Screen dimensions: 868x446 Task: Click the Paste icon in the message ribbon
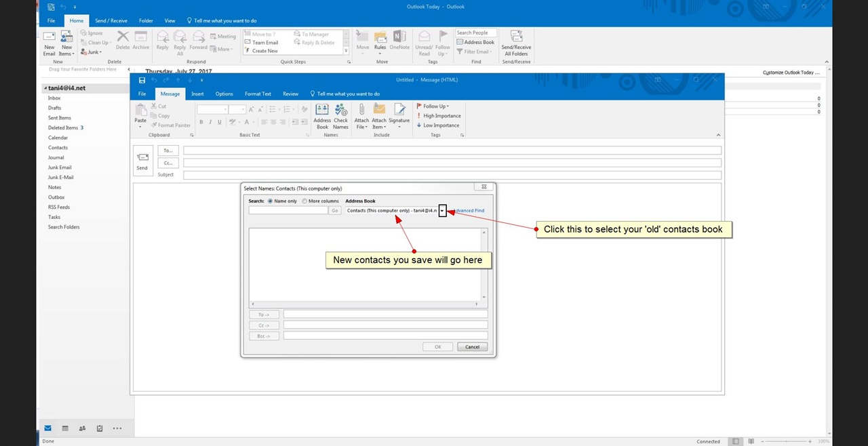(x=140, y=110)
